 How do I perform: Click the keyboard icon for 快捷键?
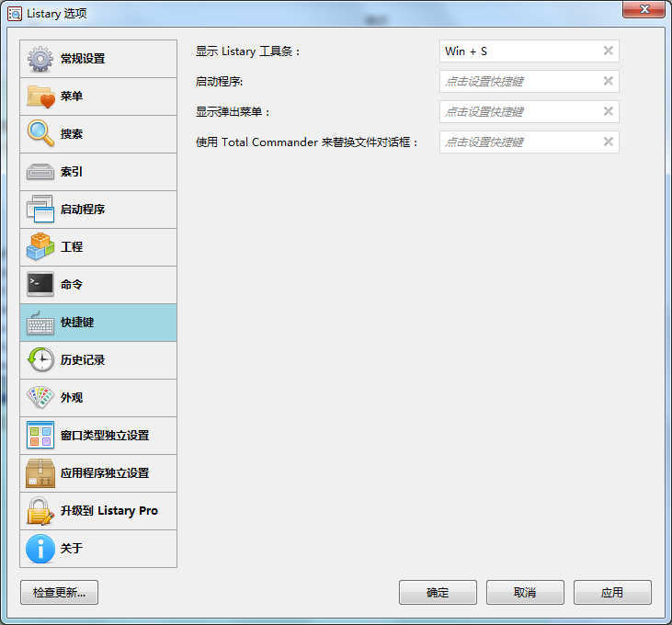point(40,324)
